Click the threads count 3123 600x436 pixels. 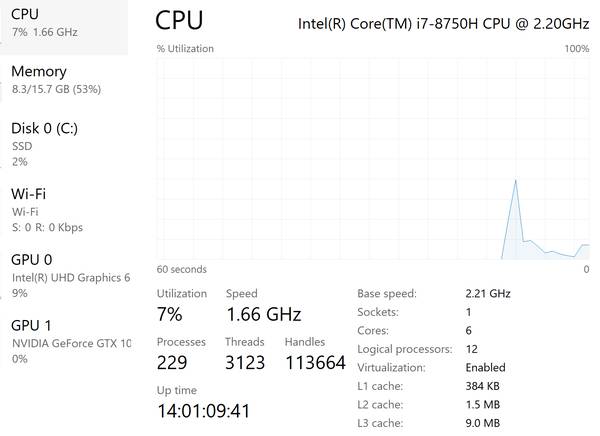244,362
